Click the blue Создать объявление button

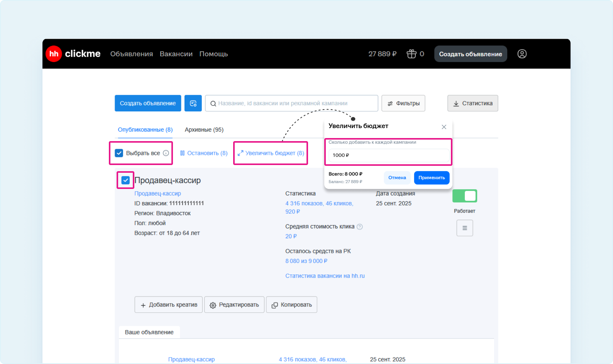[x=148, y=103]
